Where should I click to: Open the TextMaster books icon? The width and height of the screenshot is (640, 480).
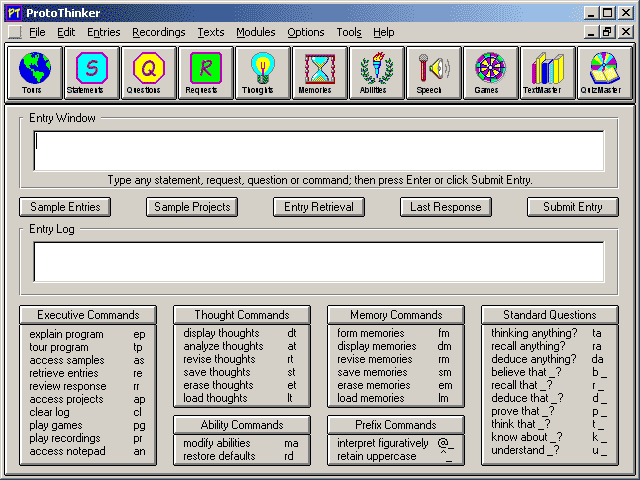548,73
